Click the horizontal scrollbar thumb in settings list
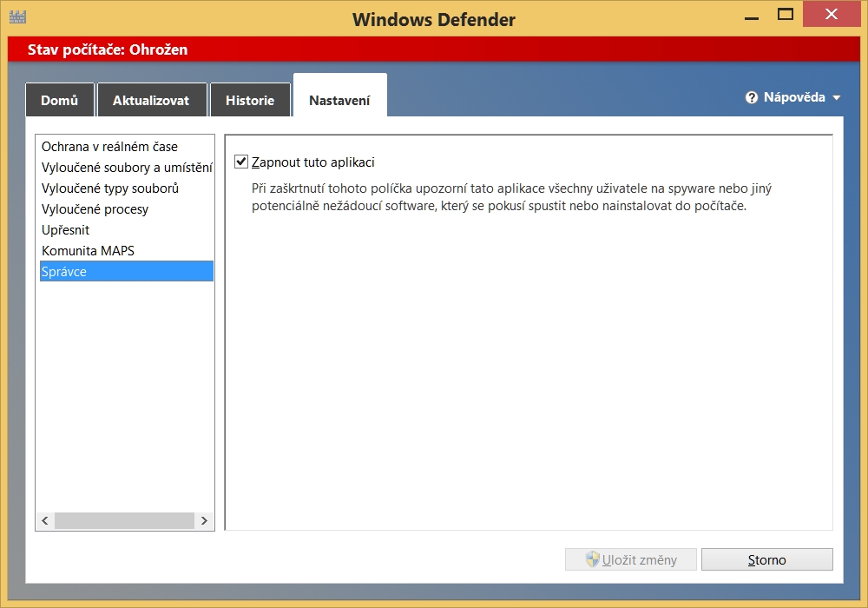Image resolution: width=868 pixels, height=608 pixels. [x=124, y=520]
